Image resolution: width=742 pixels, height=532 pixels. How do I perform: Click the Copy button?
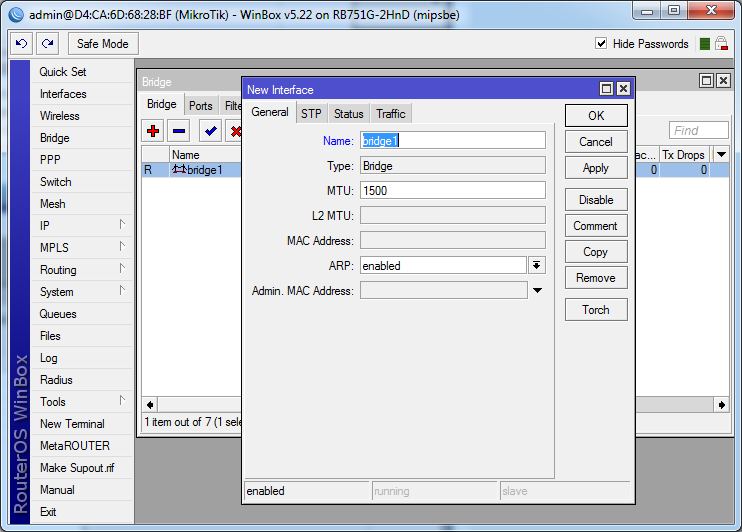point(596,252)
